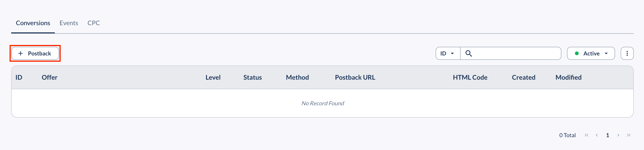Sort table by ID column header
Screen dimensions: 644x150
19,77
